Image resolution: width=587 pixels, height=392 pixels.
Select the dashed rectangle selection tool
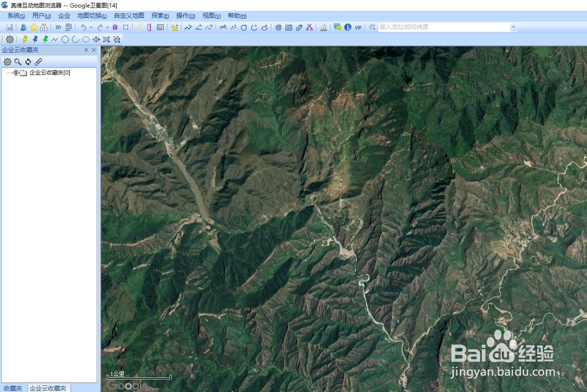click(x=126, y=28)
